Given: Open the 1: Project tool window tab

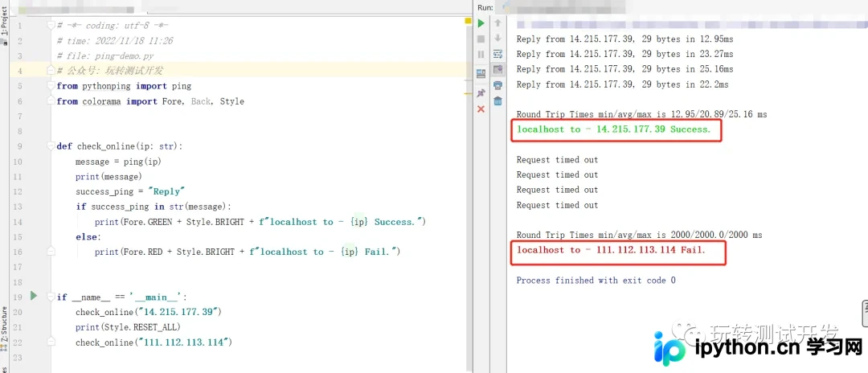Looking at the screenshot, I should [x=5, y=21].
